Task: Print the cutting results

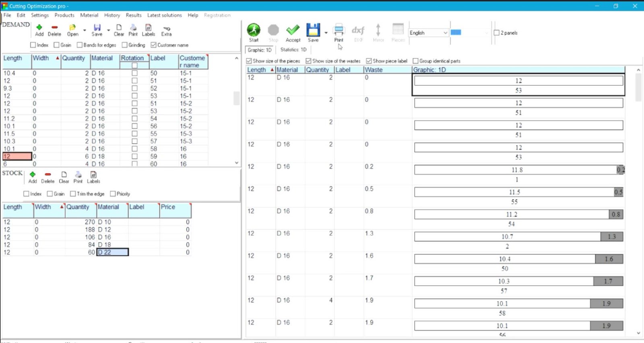Action: pos(339,33)
